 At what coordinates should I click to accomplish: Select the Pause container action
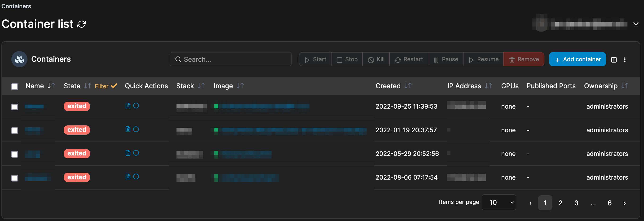pyautogui.click(x=446, y=59)
